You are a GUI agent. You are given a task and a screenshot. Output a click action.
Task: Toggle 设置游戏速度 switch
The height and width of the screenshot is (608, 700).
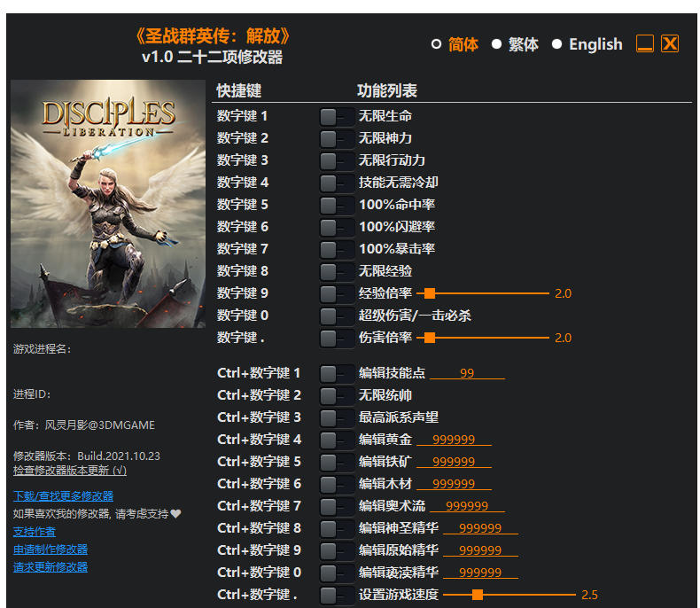337,596
